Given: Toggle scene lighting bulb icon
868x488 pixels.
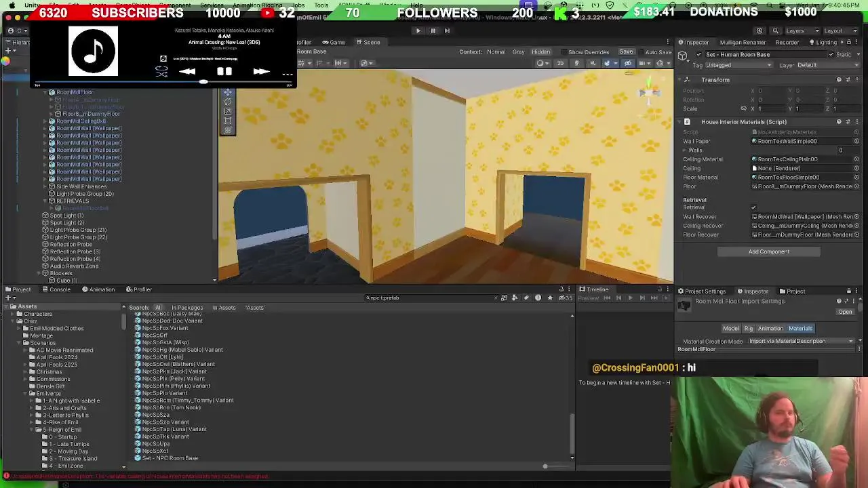Looking at the screenshot, I should [x=576, y=63].
